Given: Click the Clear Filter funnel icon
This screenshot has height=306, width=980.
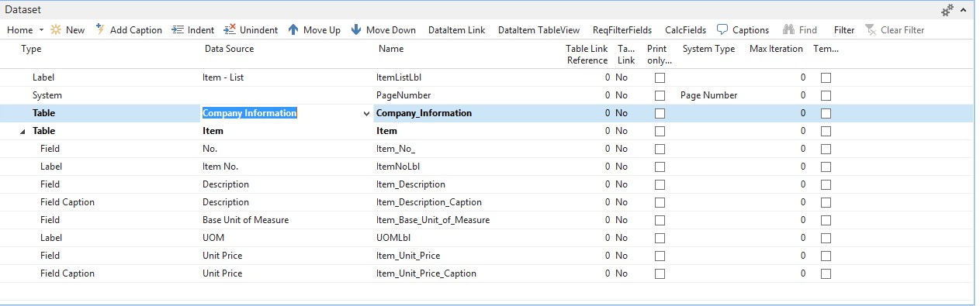Looking at the screenshot, I should [871, 29].
